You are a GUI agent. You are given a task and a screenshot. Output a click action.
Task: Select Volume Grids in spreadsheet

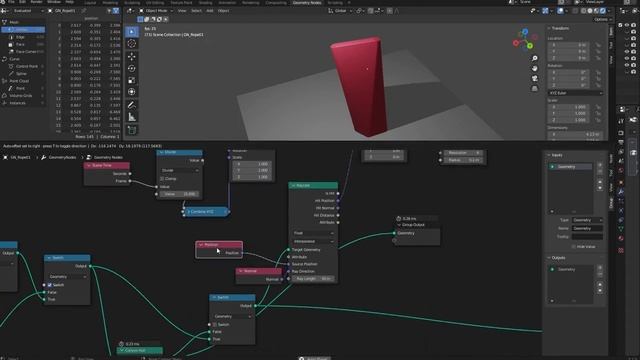(22, 96)
